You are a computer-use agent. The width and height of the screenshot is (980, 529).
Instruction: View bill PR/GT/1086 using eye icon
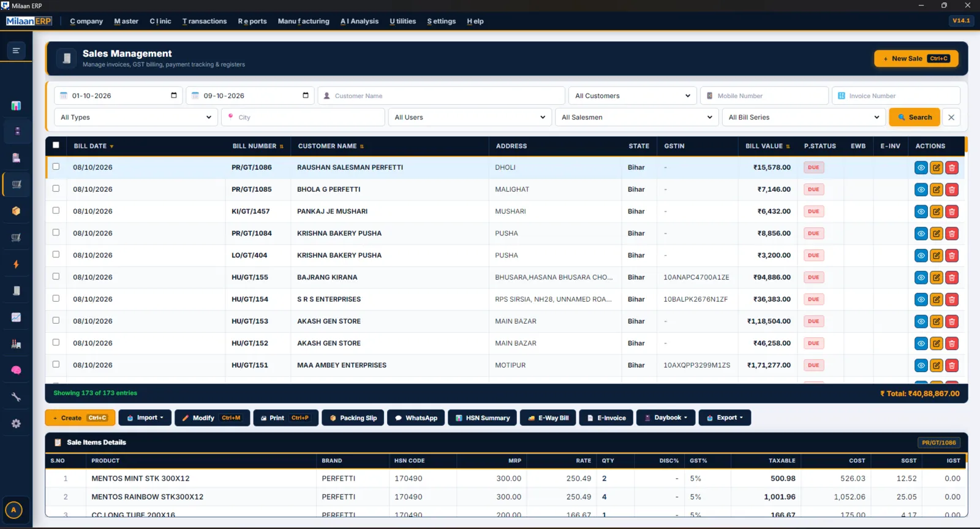click(921, 167)
